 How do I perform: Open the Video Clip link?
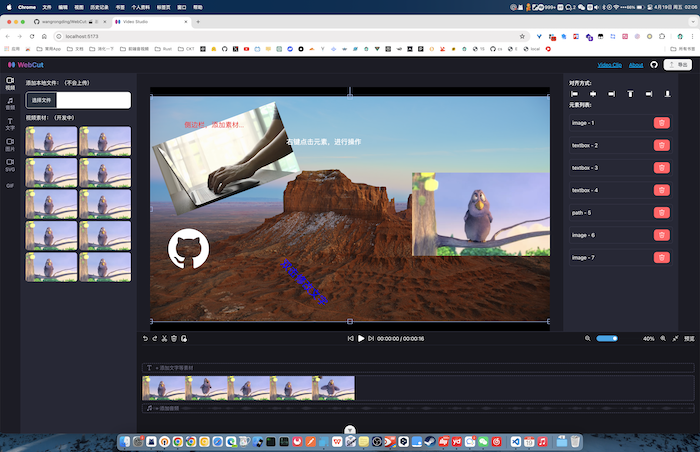[x=609, y=65]
